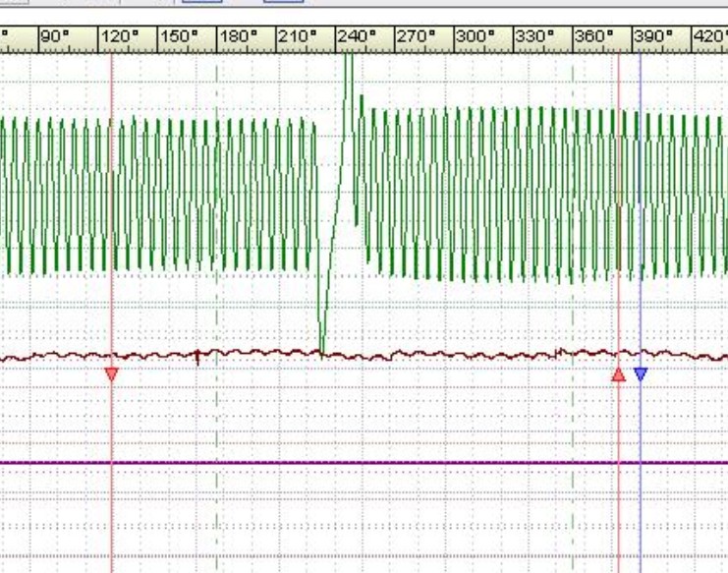The width and height of the screenshot is (728, 573).
Task: Select the red downward-pointing triangle marker
Action: click(111, 374)
